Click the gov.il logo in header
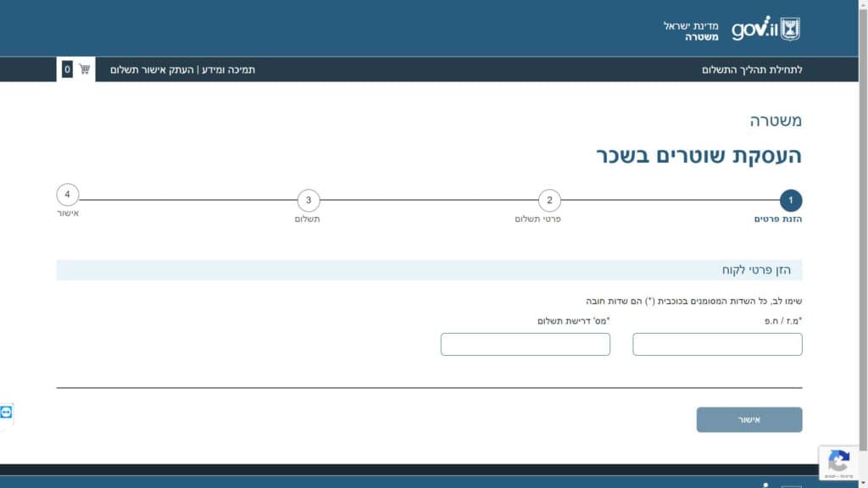 [x=754, y=28]
